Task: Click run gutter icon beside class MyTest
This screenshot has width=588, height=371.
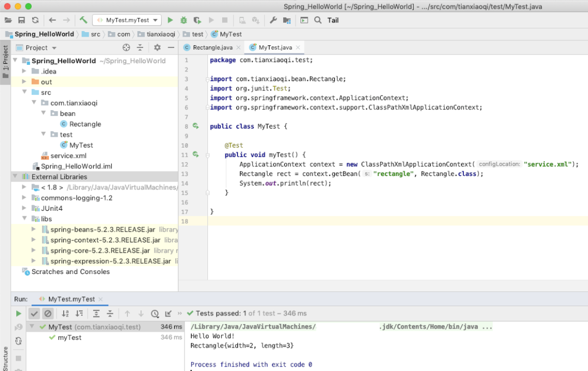Action: (196, 126)
